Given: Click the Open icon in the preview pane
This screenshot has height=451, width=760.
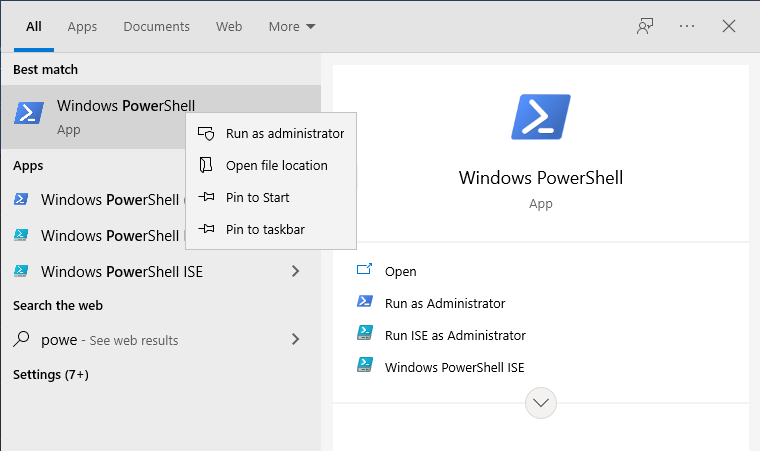Looking at the screenshot, I should click(365, 271).
